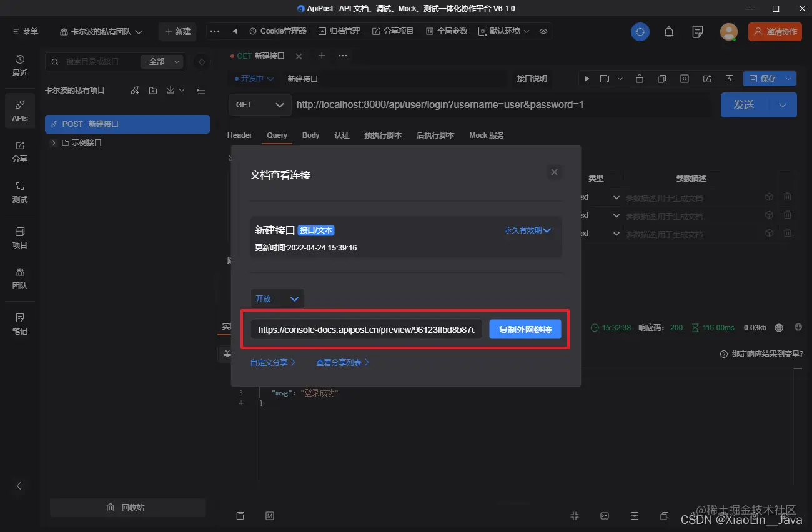812x532 pixels.
Task: Select the POST 新建接口 tree item
Action: (127, 124)
